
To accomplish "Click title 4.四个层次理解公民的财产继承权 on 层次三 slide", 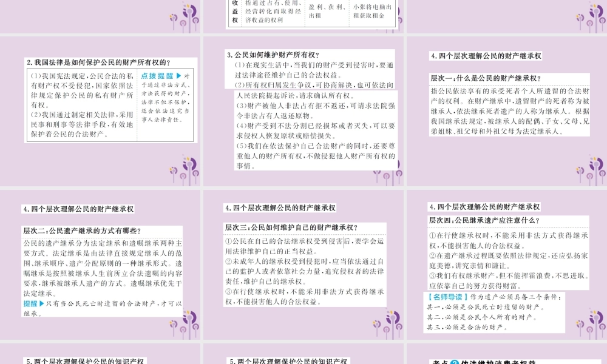I will (280, 207).
